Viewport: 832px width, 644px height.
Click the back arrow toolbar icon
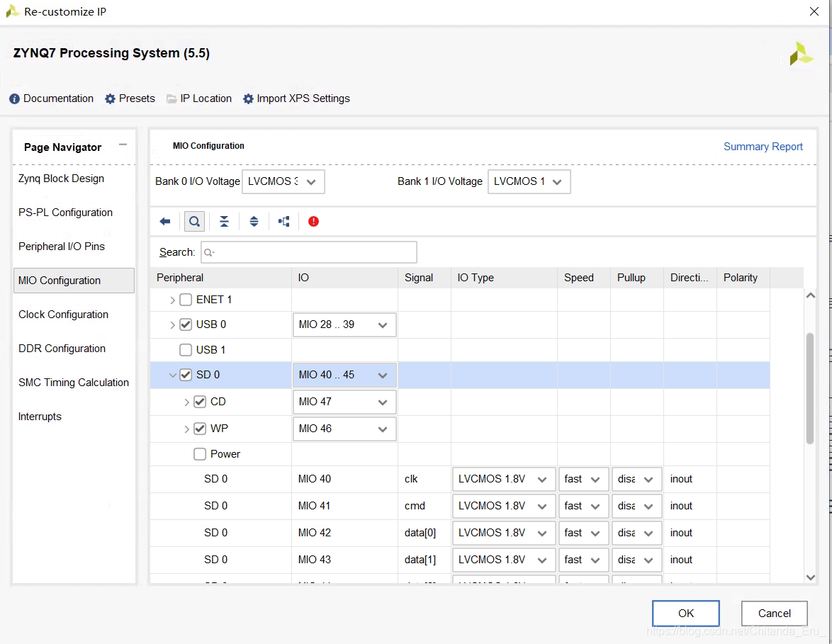pyautogui.click(x=165, y=221)
